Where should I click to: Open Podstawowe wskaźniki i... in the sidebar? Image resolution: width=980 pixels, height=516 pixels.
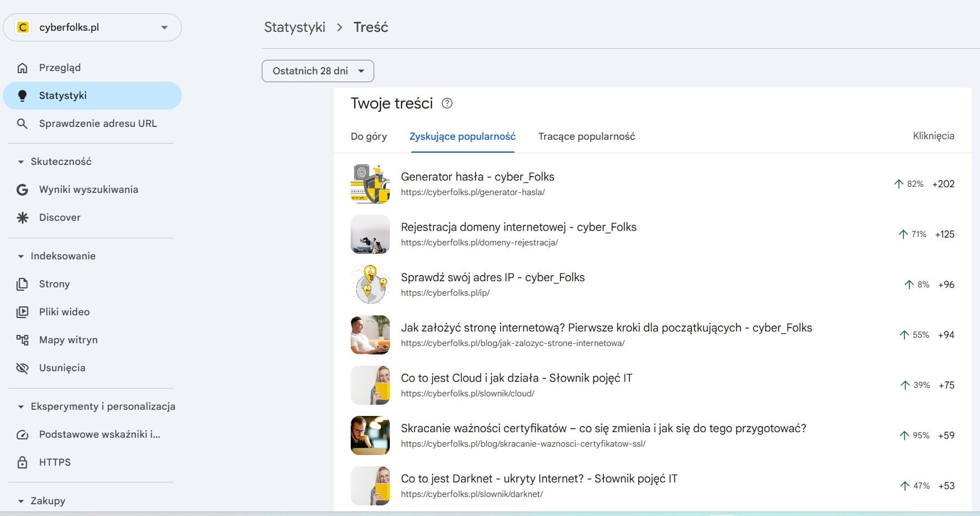[x=92, y=434]
